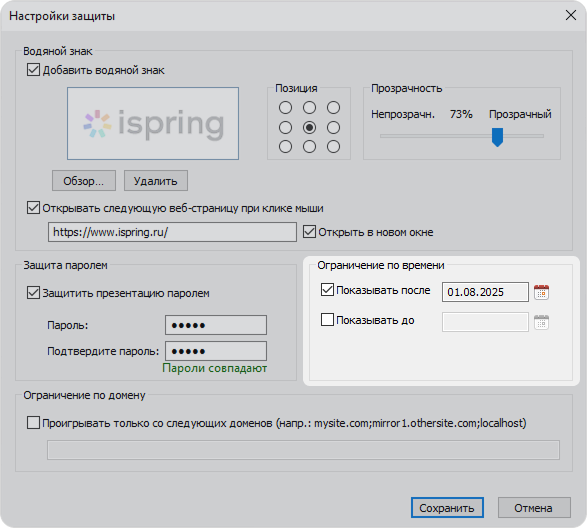Screen dimensions: 587x528
Task: Click the 'Отмена' button
Action: [x=534, y=508]
